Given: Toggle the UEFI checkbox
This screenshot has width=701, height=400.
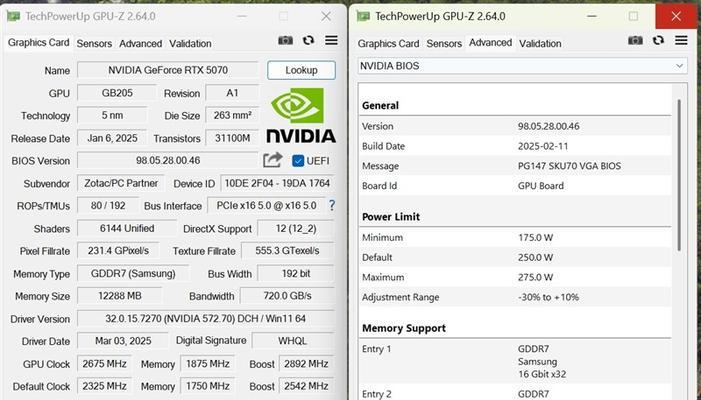Looking at the screenshot, I should [x=298, y=161].
